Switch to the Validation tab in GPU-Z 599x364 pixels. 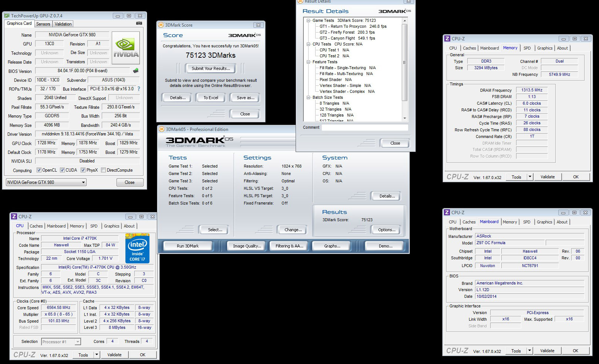[x=63, y=24]
